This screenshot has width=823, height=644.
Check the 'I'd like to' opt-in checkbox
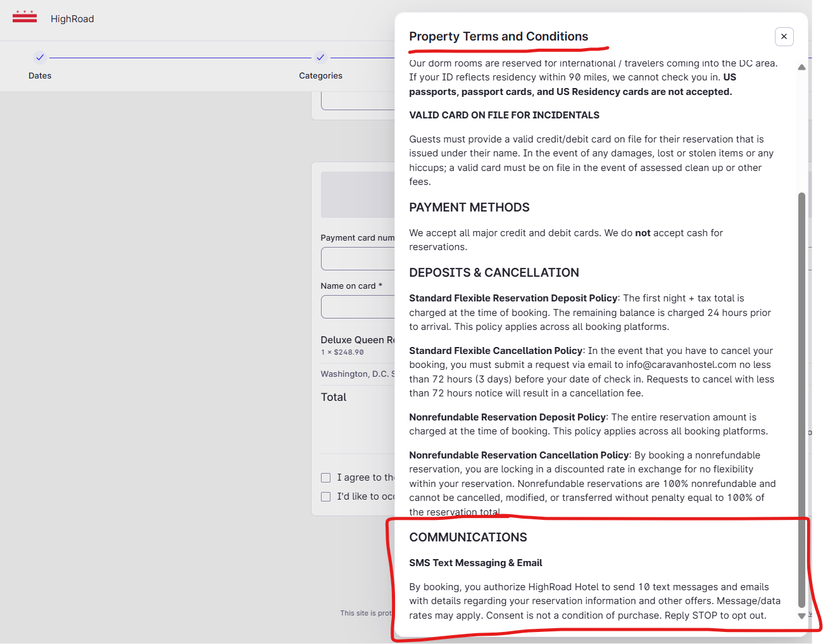click(325, 496)
